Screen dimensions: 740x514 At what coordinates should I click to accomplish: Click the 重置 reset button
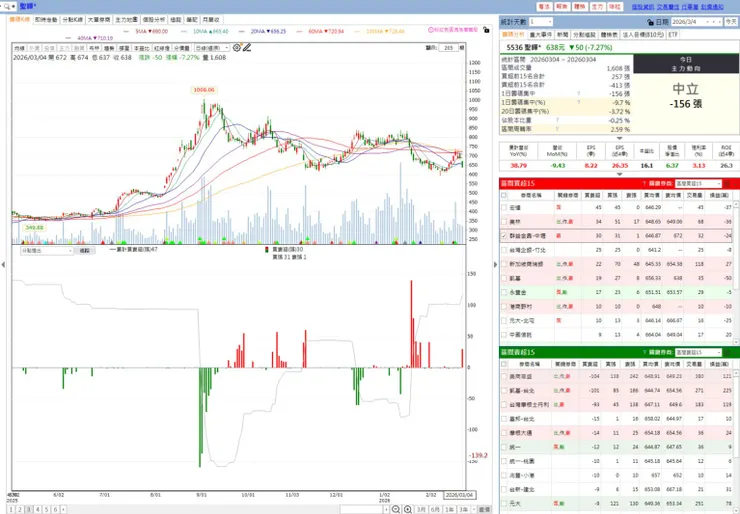click(x=484, y=509)
